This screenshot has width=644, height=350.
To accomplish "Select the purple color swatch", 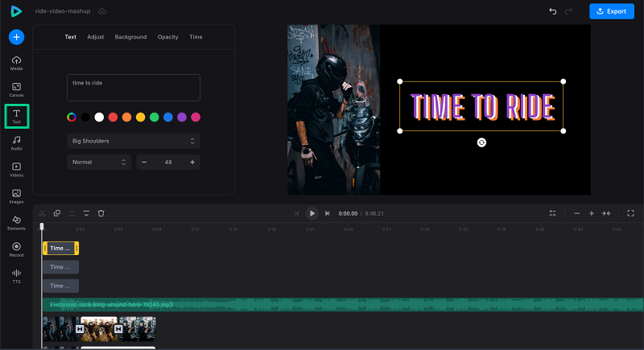I will point(182,117).
